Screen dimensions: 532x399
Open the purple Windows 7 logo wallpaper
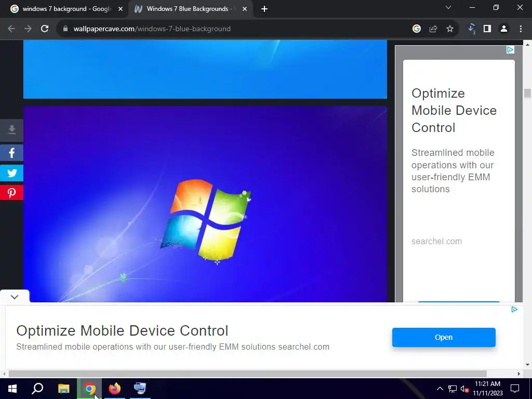pos(205,204)
